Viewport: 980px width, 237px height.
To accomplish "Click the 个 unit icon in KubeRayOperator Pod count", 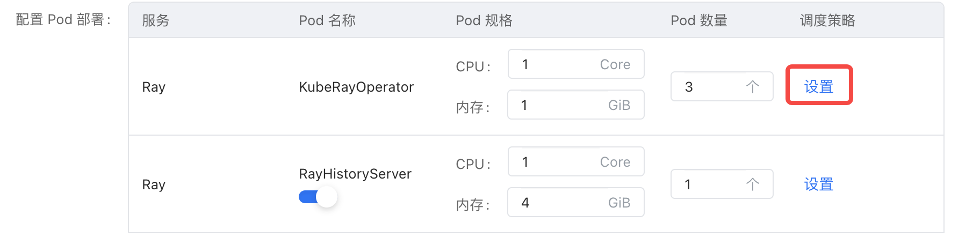I will (x=752, y=87).
